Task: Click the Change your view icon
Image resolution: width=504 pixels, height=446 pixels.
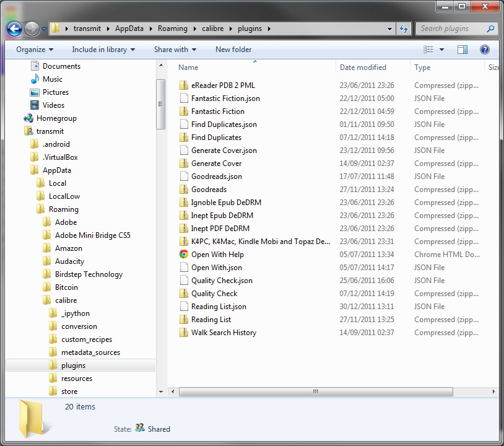Action: pyautogui.click(x=428, y=50)
